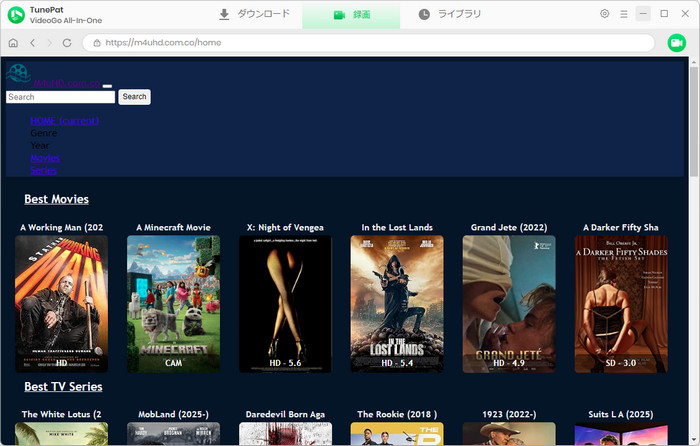Open the HOME (current) link
The image size is (700, 446).
(x=65, y=121)
